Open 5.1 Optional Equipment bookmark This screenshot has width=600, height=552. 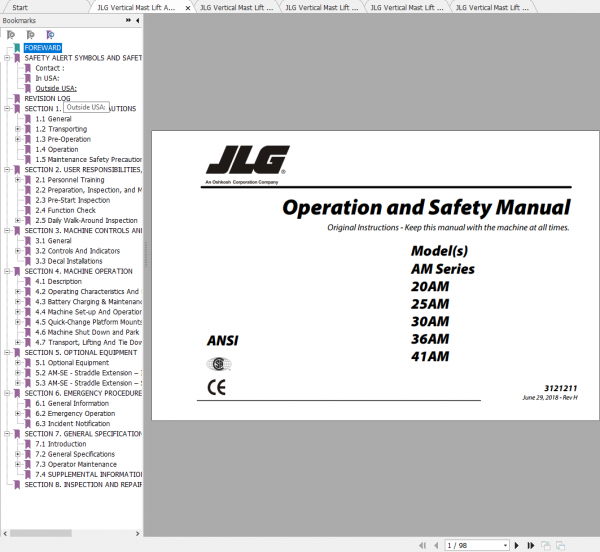coord(72,363)
